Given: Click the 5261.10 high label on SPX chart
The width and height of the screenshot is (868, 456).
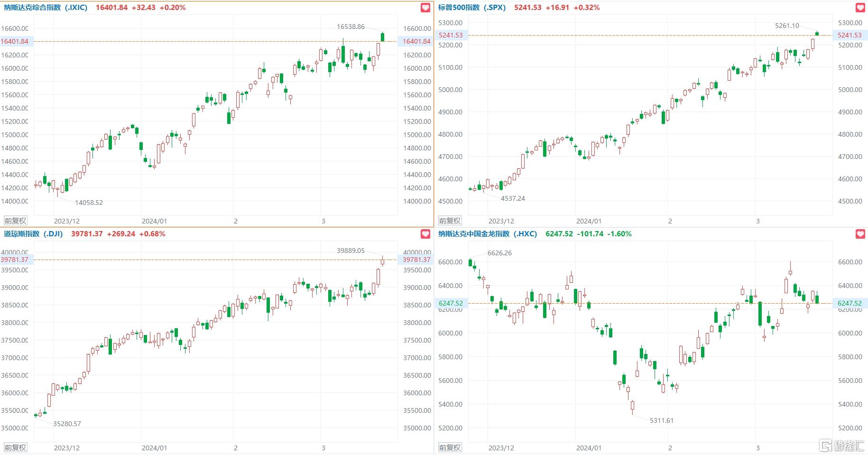Looking at the screenshot, I should pos(787,26).
